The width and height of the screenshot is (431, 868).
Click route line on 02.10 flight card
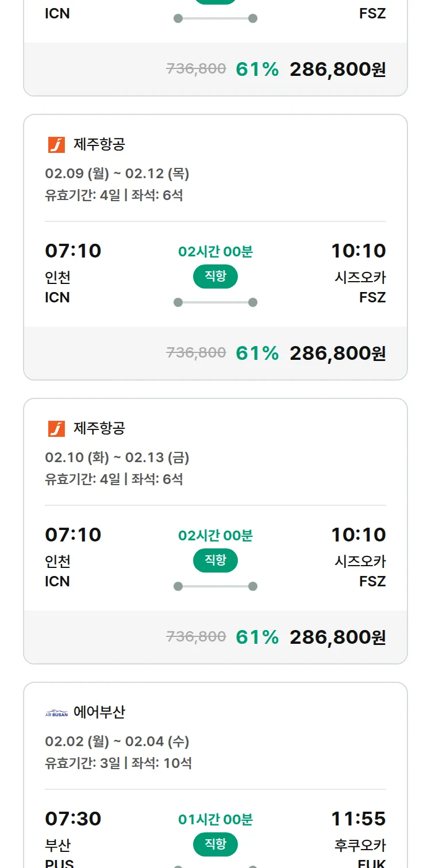click(215, 586)
